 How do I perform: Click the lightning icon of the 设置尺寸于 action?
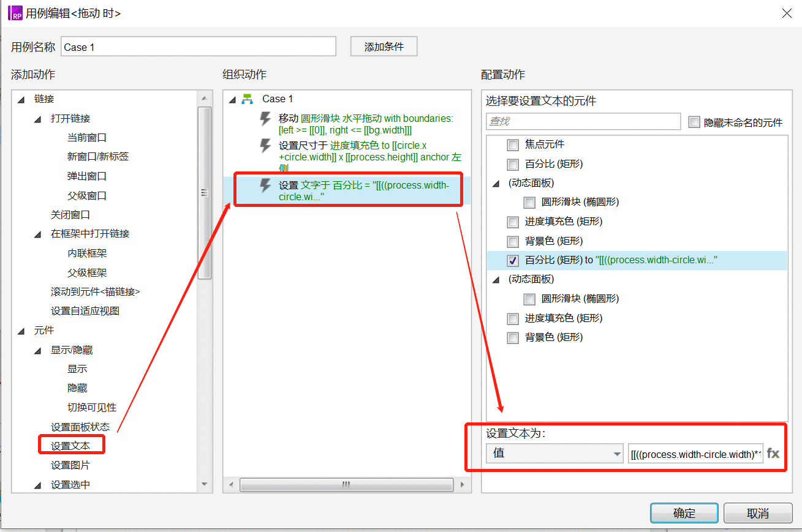pos(265,146)
